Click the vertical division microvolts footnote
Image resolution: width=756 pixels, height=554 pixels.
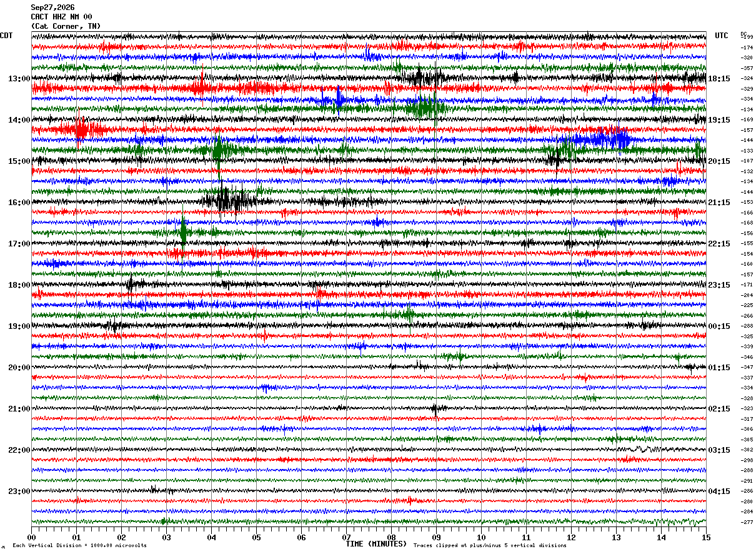(79, 545)
